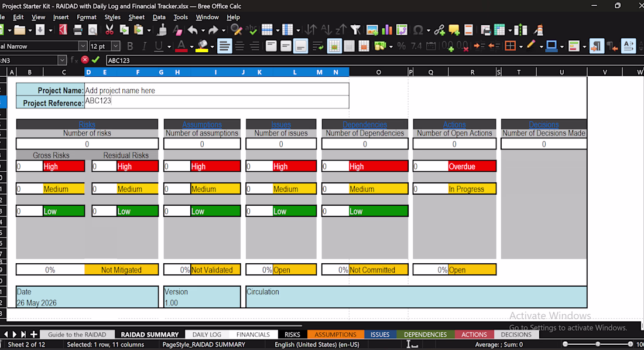Click the Headers and Footers icon
644x350 pixels.
click(x=468, y=30)
